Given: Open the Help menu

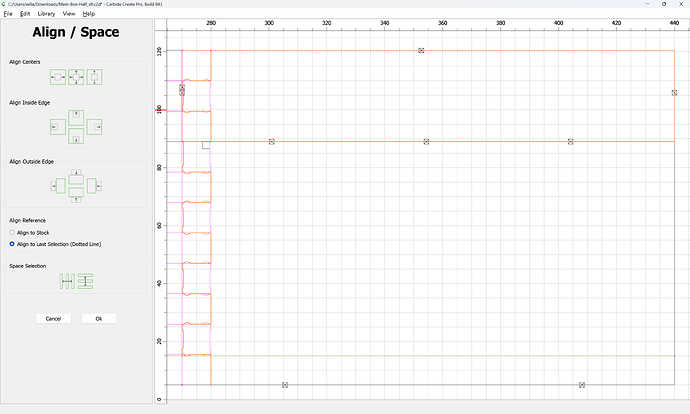Looking at the screenshot, I should (x=89, y=14).
